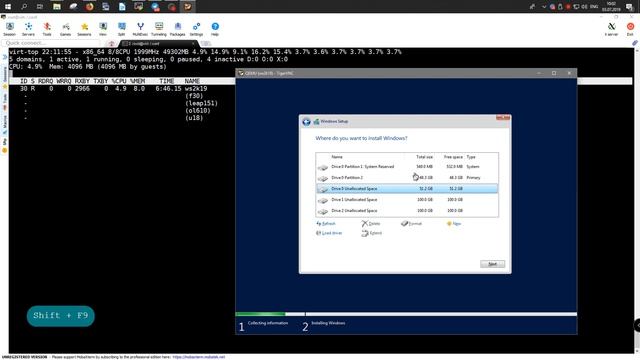Open Task View from the taskbar

click(x=40, y=7)
